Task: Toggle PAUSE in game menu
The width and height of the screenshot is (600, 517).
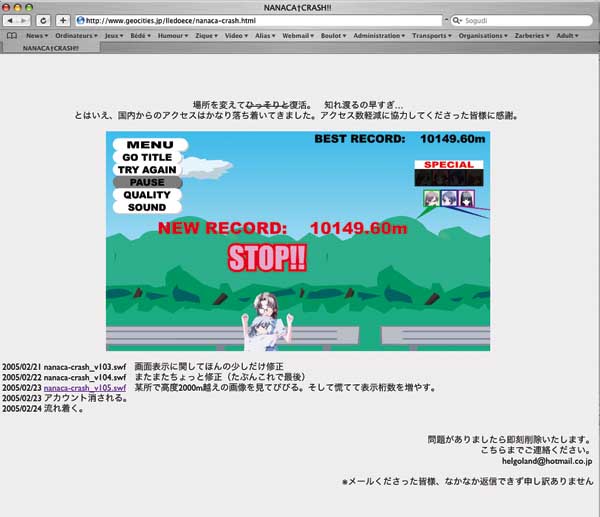Action: coord(147,182)
